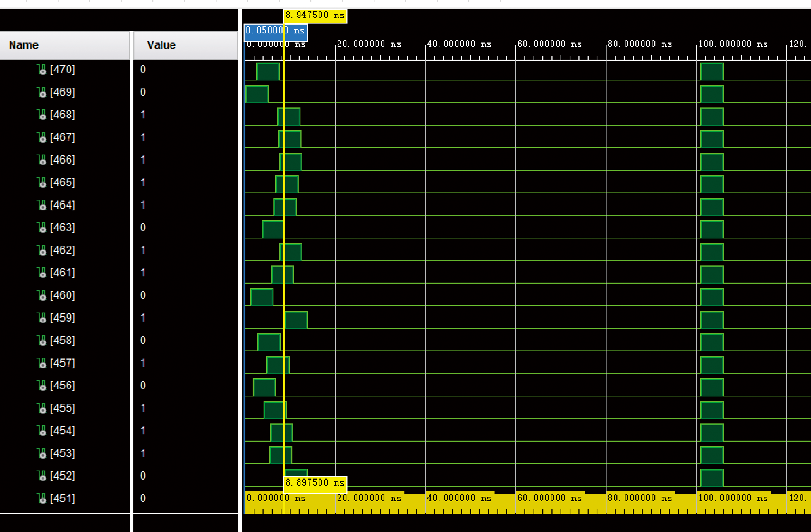Image resolution: width=811 pixels, height=532 pixels.
Task: Select the signal icon for [457]
Action: (42, 363)
